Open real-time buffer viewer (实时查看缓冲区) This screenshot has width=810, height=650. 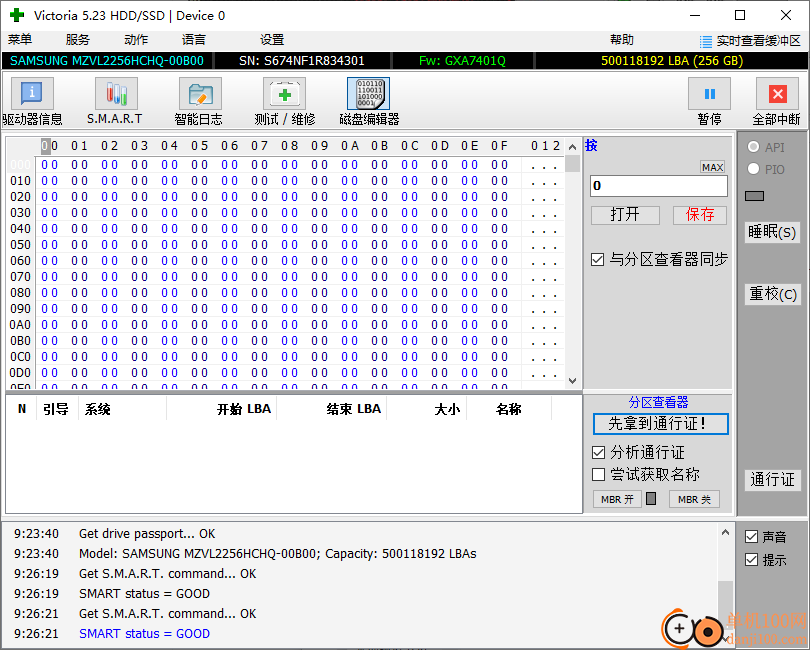click(x=750, y=41)
